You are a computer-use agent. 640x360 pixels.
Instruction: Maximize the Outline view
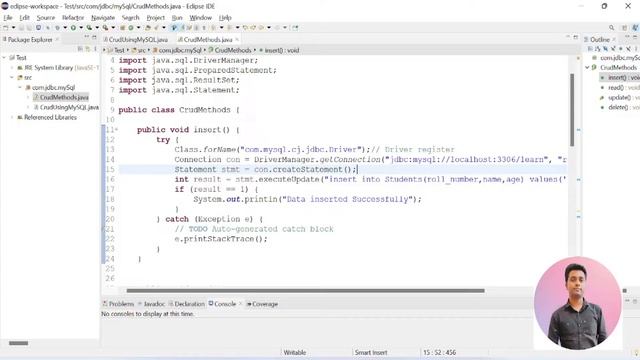point(635,36)
